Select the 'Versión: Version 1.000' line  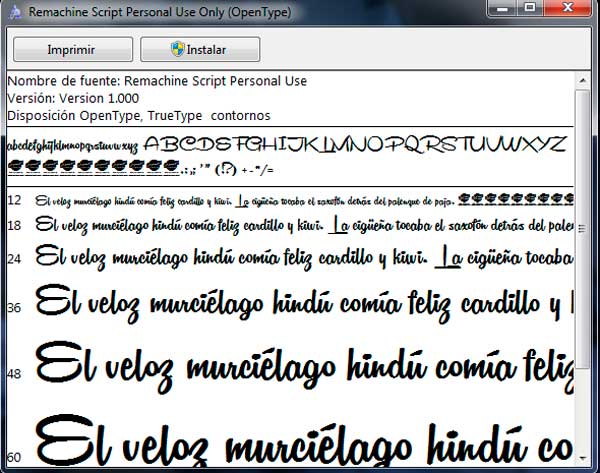73,98
